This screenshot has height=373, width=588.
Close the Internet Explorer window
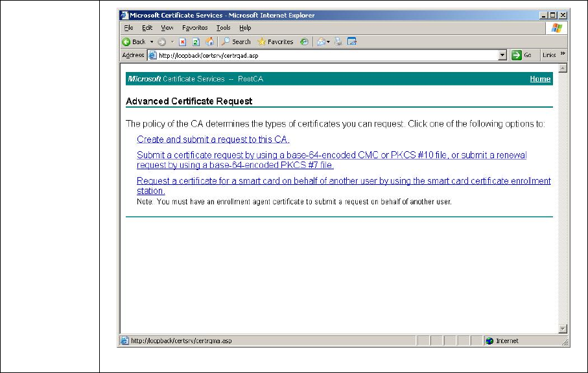tap(563, 16)
